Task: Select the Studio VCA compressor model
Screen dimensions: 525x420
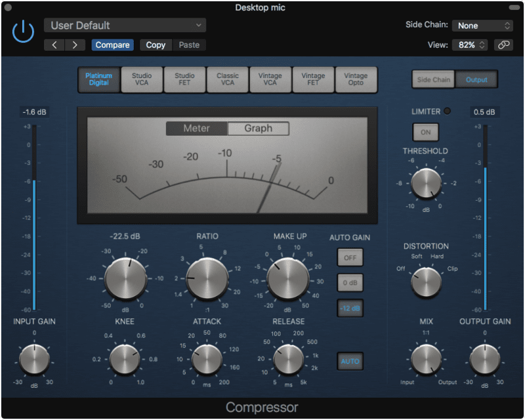Action: (x=142, y=79)
